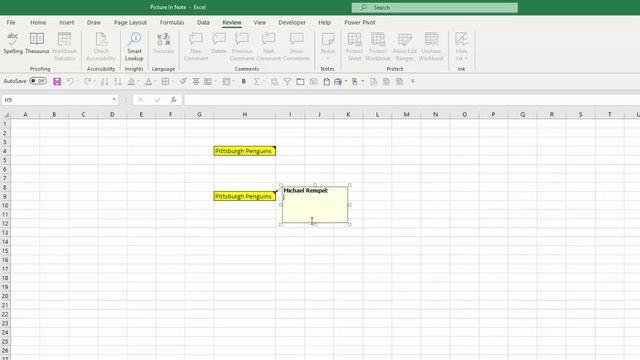Open Allow Edit Ranges

tap(404, 47)
